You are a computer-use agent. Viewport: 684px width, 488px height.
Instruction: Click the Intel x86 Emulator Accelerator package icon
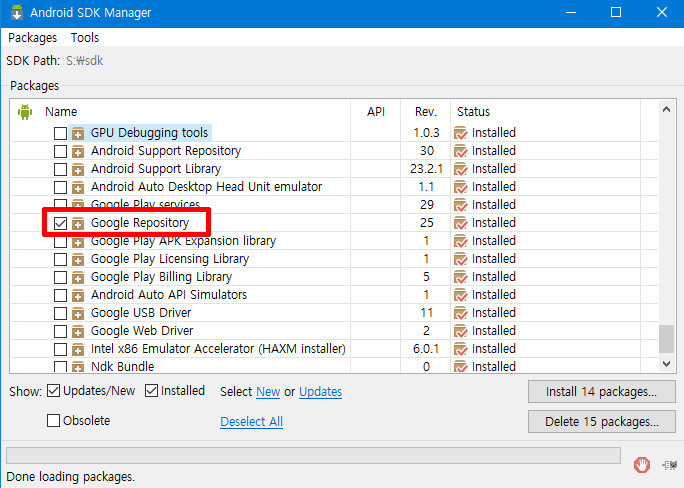point(78,350)
